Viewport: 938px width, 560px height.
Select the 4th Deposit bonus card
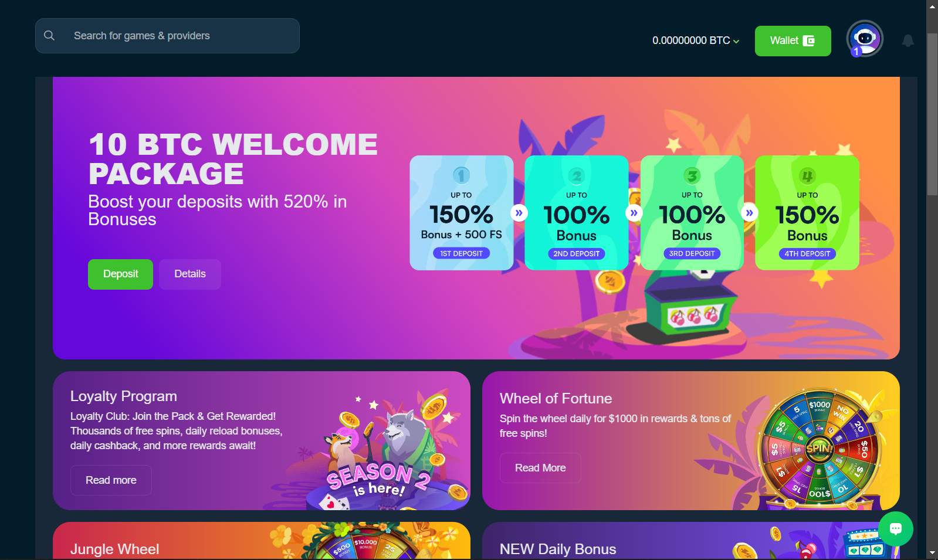click(807, 213)
